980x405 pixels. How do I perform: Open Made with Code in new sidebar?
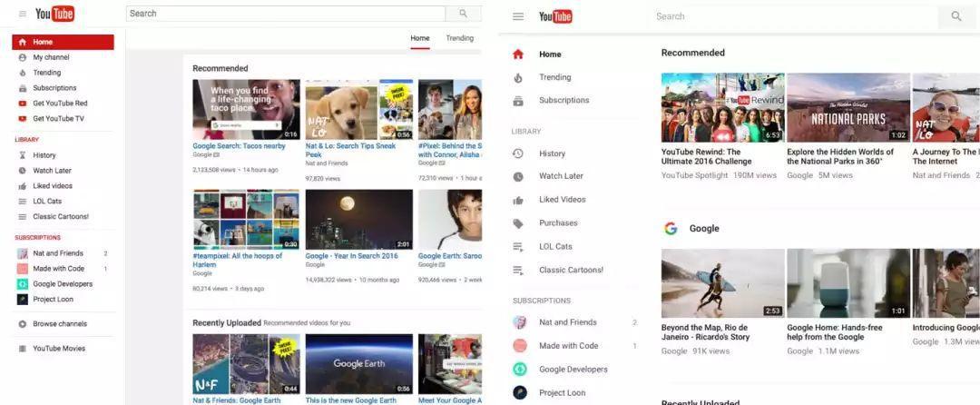coord(569,346)
